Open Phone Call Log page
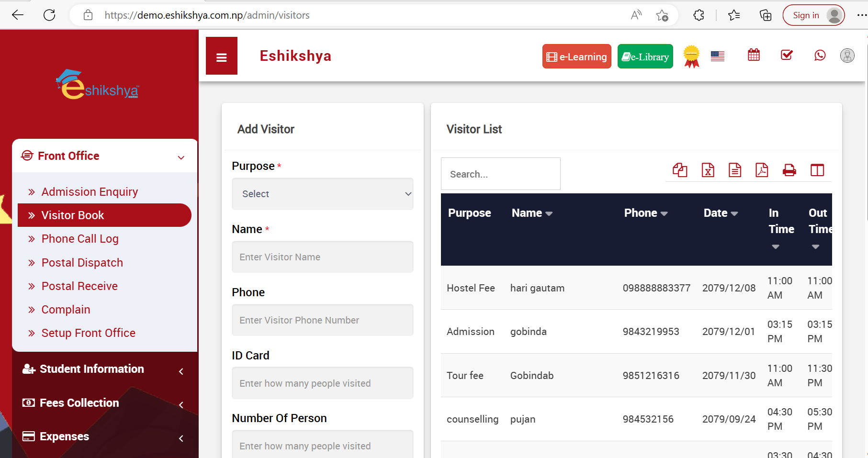This screenshot has width=868, height=458. tap(80, 239)
